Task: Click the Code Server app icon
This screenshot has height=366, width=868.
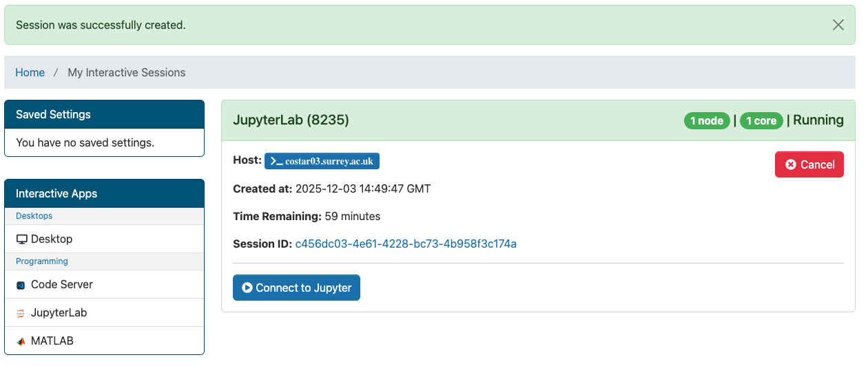Action: click(21, 285)
